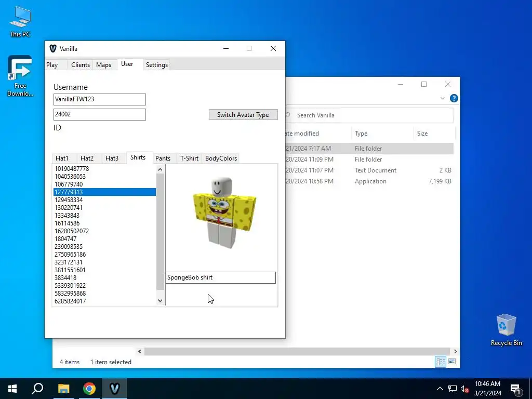Screen dimensions: 532x399
Task: Click the taskbar clock showing 10:46 AM
Action: point(487,389)
